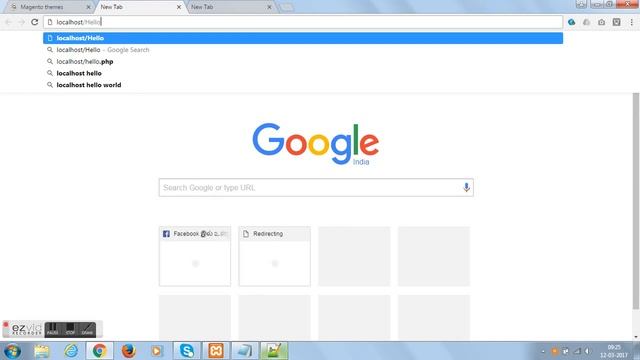Open the media player taskbar icon
640x360 pixels.
tap(157, 351)
